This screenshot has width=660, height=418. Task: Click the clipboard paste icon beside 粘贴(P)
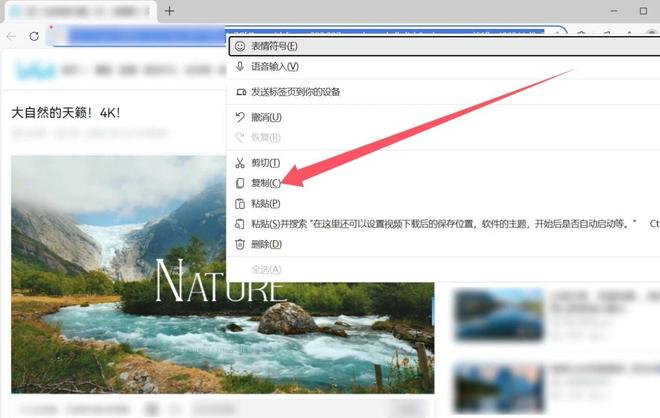pos(240,204)
